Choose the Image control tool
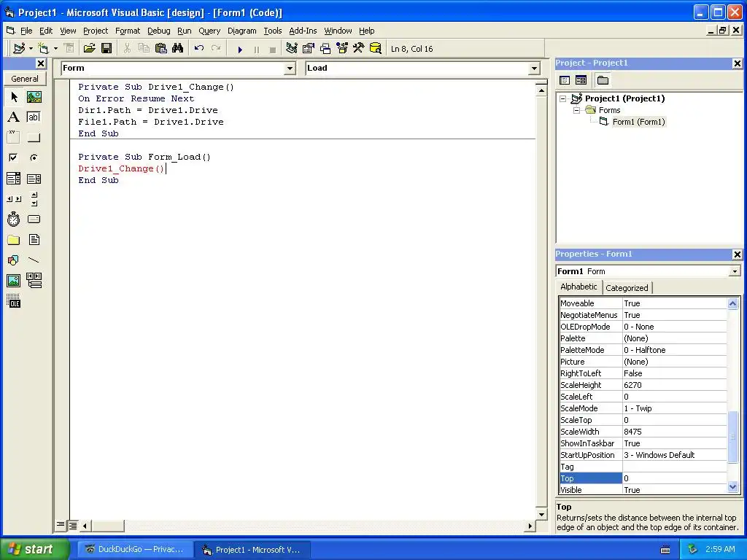 click(x=13, y=281)
